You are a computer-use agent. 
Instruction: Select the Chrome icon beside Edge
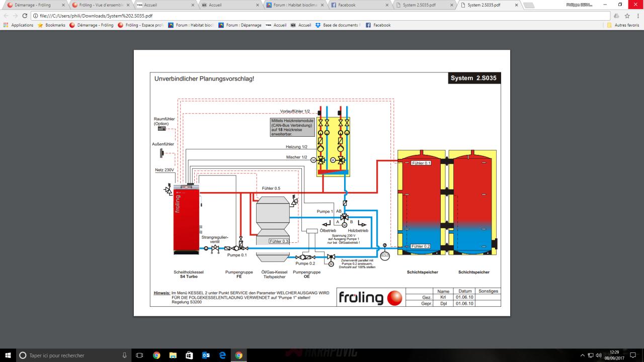[x=238, y=355]
